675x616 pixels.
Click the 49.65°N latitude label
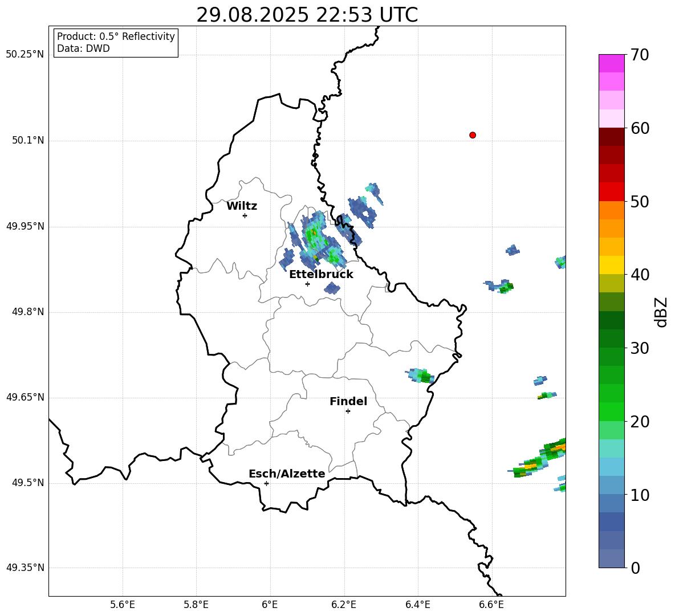pyautogui.click(x=25, y=397)
